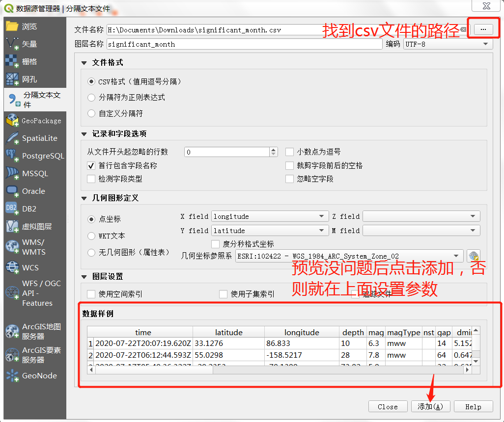The image size is (504, 422).
Task: Click the Help button
Action: (x=473, y=407)
